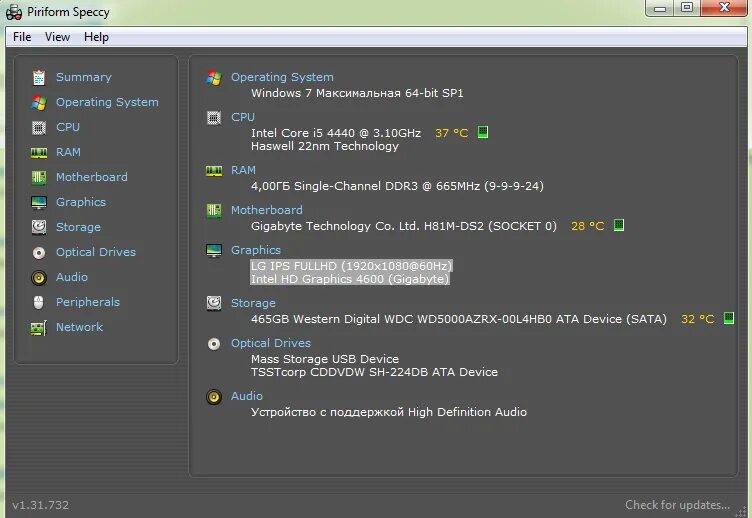Screen dimensions: 752x518
Task: Click the Storage heading link in main panel
Action: [x=254, y=303]
